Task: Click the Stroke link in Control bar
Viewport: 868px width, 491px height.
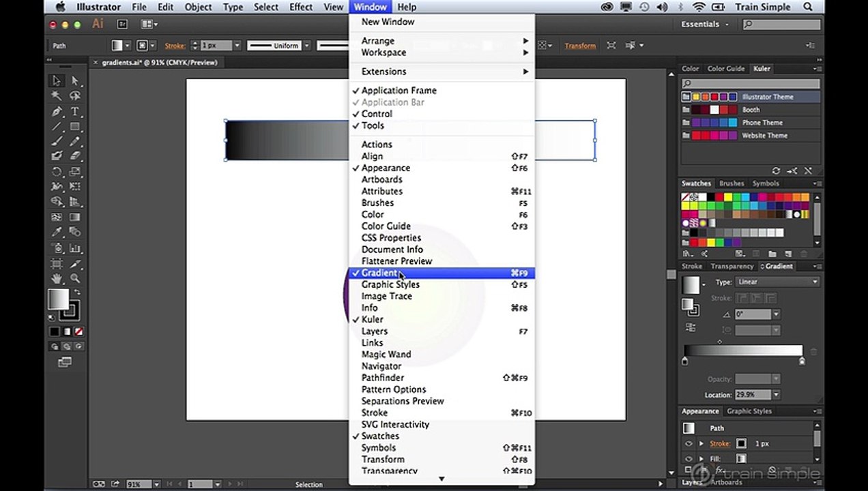Action: (175, 46)
